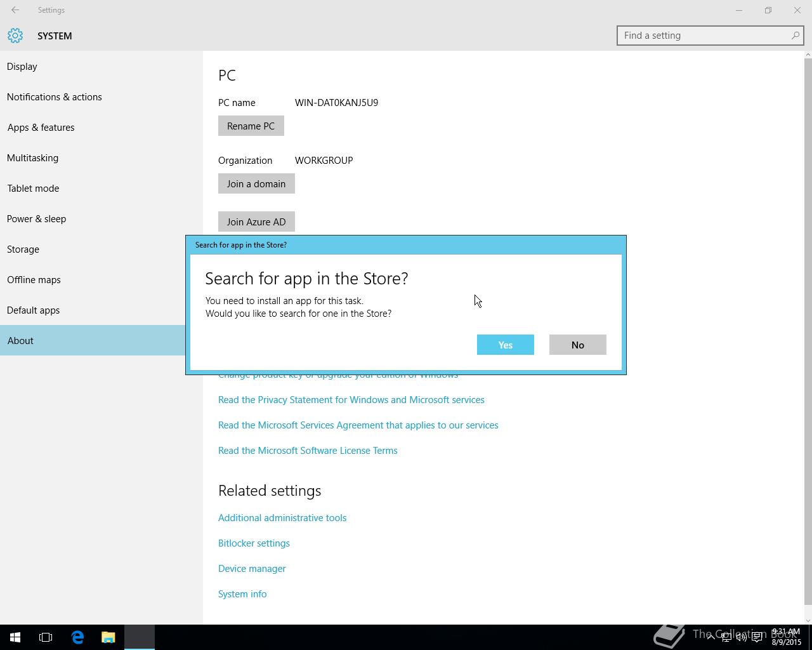The image size is (812, 650).
Task: Restore down the Settings window
Action: pos(768,10)
